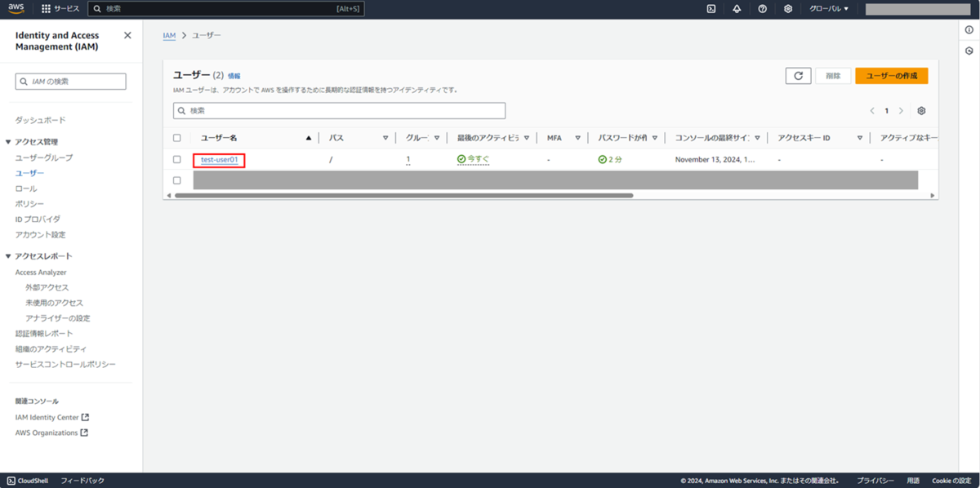
Task: Click the group count 1 link
Action: [x=408, y=160]
